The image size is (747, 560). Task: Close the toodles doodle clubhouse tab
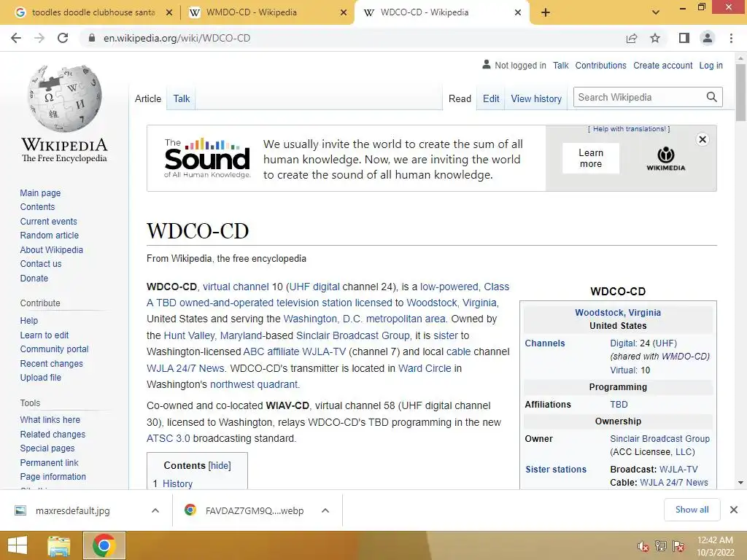[169, 13]
